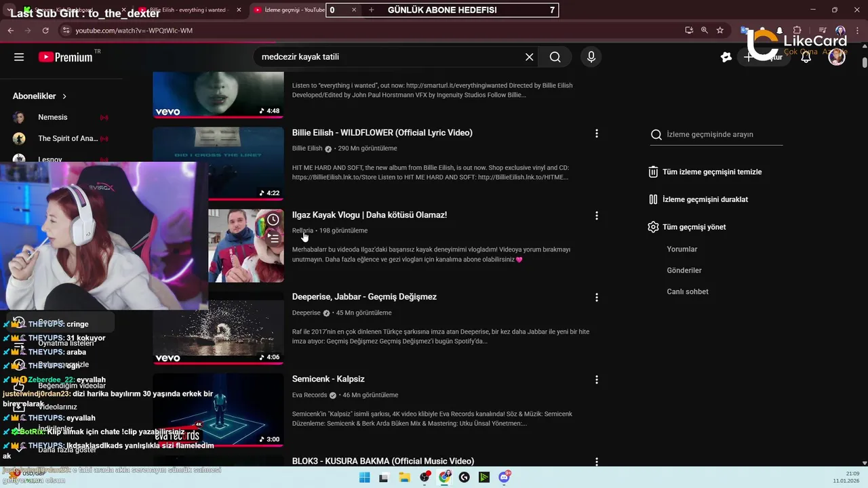Start voice search with microphone
Screen dimensions: 868x488
(591, 57)
